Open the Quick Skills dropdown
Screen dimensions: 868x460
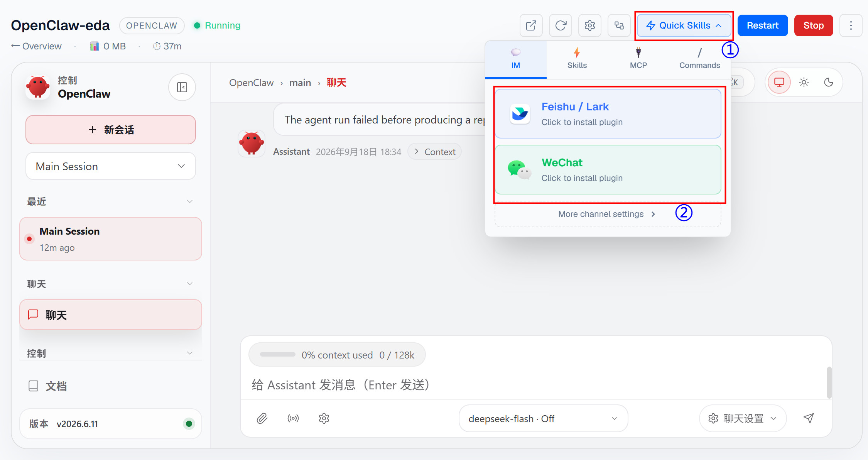[x=684, y=25]
